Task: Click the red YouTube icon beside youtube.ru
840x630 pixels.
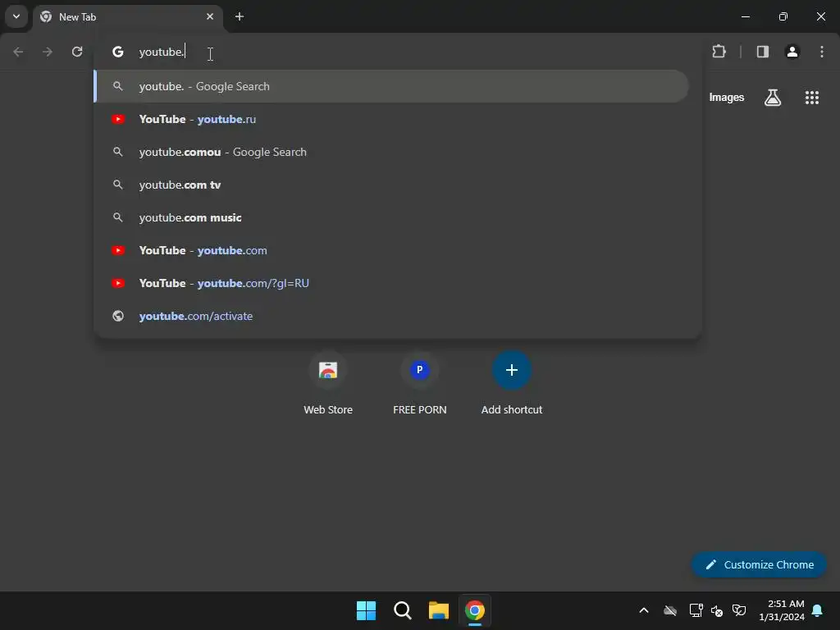Action: (x=118, y=119)
